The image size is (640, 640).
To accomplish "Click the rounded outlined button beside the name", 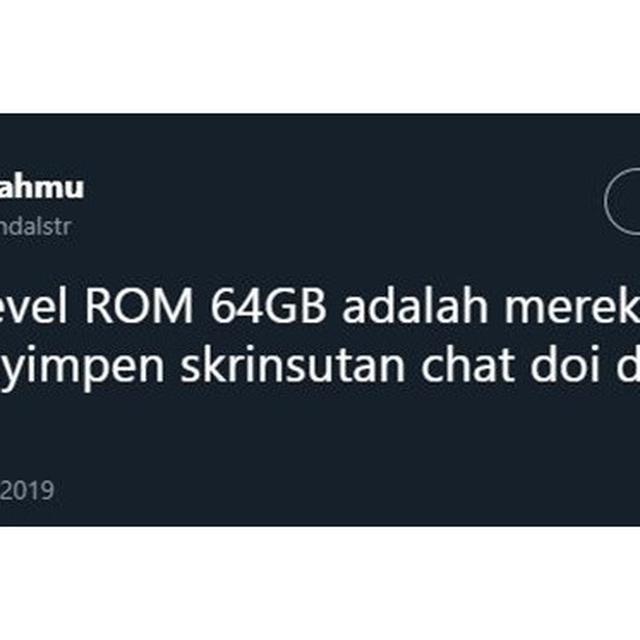I will point(622,201).
